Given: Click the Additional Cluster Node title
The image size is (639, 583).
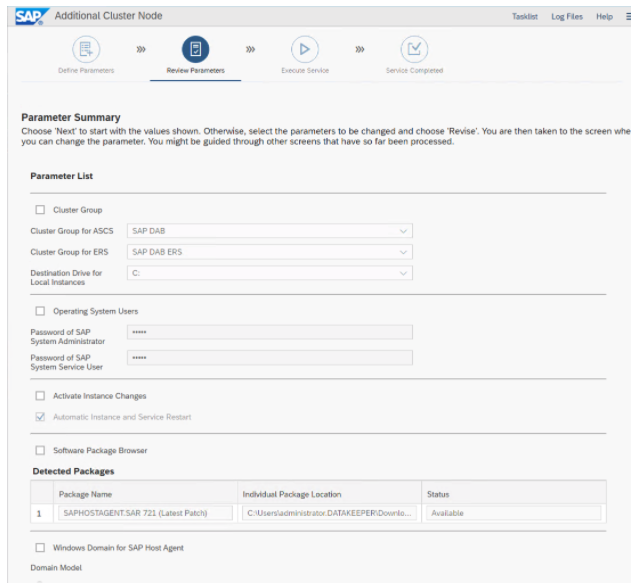Looking at the screenshot, I should [108, 16].
